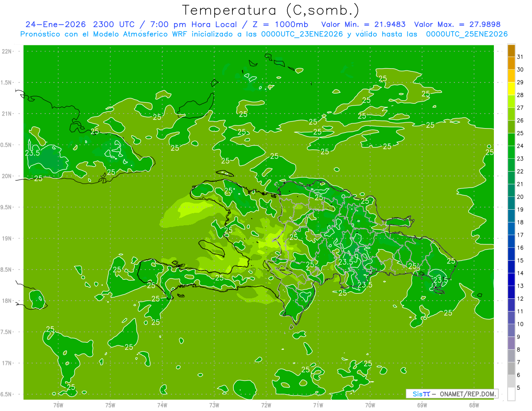Viewport: 532px width, 411px height.
Task: Click the '75W' longitude axis label
Action: click(x=110, y=405)
